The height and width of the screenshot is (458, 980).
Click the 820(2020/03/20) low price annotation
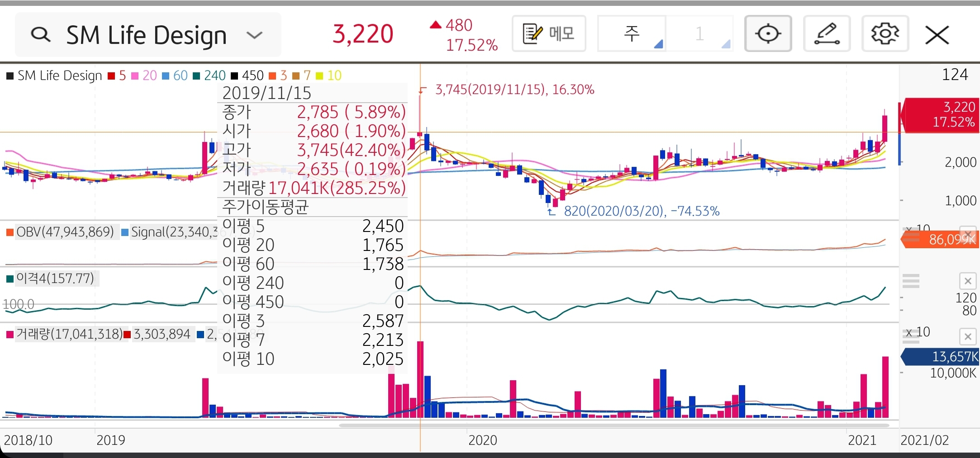(x=642, y=211)
